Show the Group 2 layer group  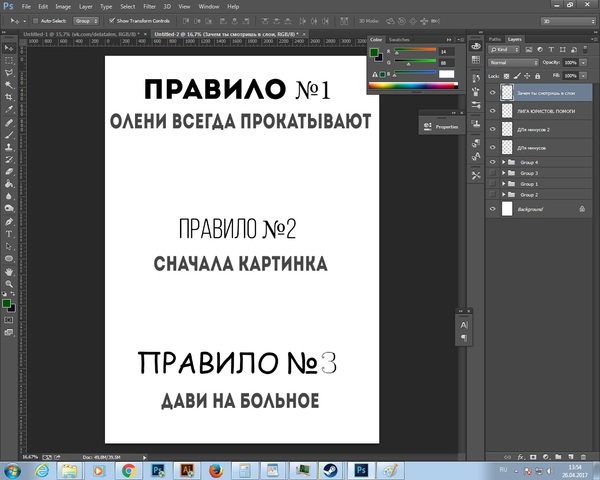click(492, 194)
